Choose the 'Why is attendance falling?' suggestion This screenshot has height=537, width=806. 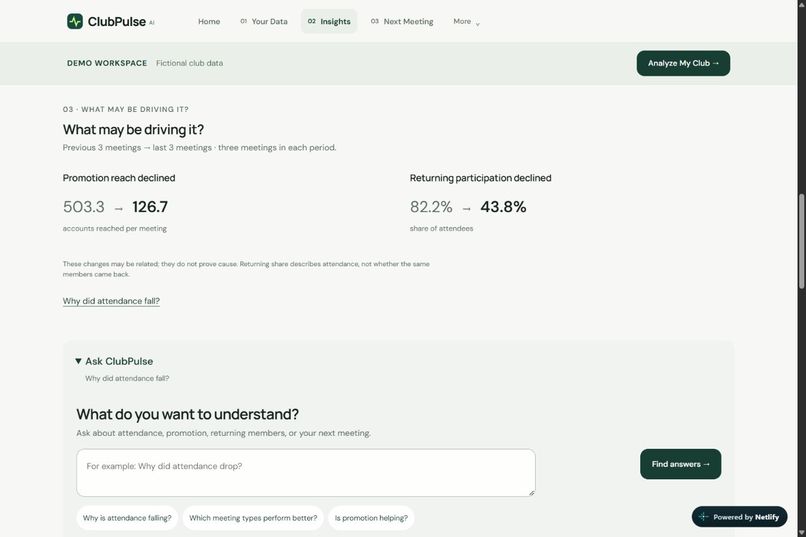pos(127,518)
